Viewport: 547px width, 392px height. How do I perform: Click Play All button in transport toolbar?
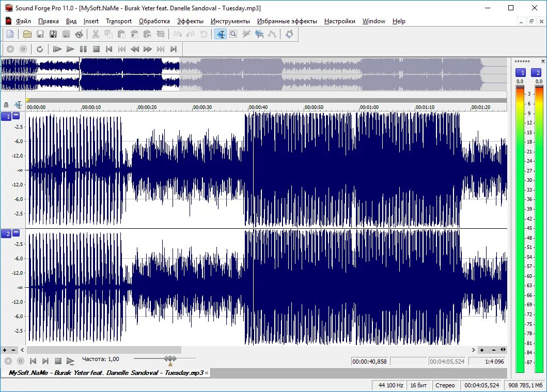point(57,49)
